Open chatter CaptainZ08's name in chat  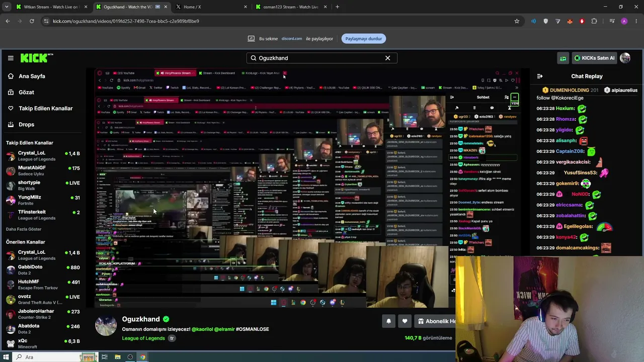pos(570,151)
